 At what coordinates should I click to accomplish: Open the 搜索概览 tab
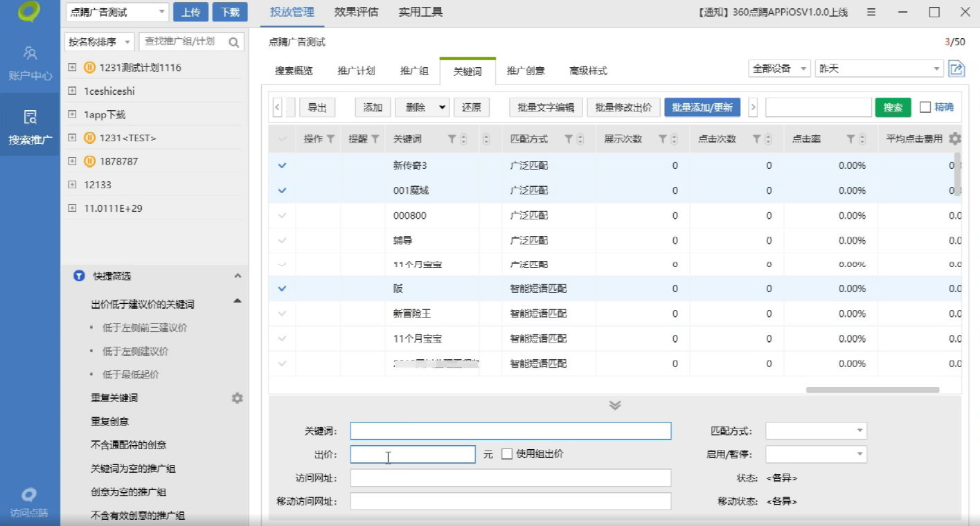(294, 71)
